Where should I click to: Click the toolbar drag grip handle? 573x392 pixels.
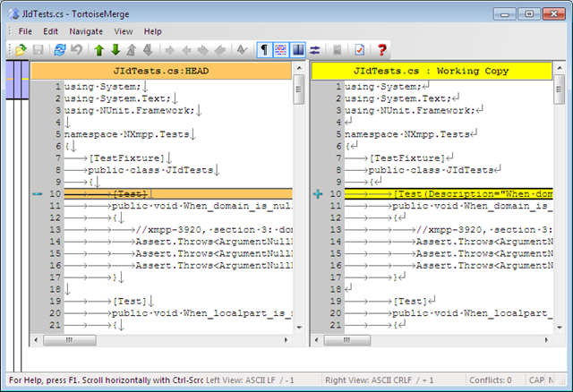coord(10,50)
